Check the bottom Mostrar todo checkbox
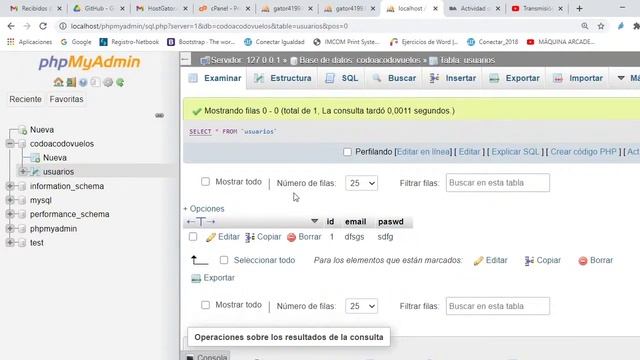640x360 pixels. [x=205, y=305]
